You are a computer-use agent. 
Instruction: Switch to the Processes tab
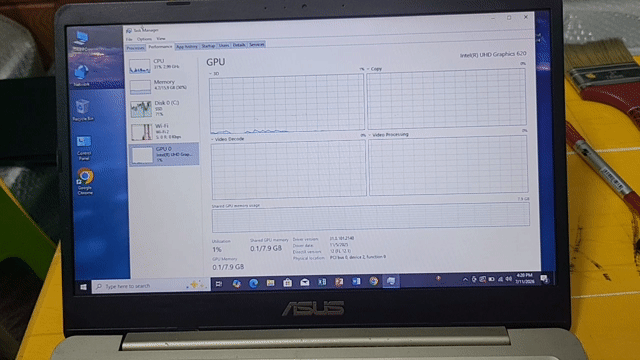pos(135,48)
